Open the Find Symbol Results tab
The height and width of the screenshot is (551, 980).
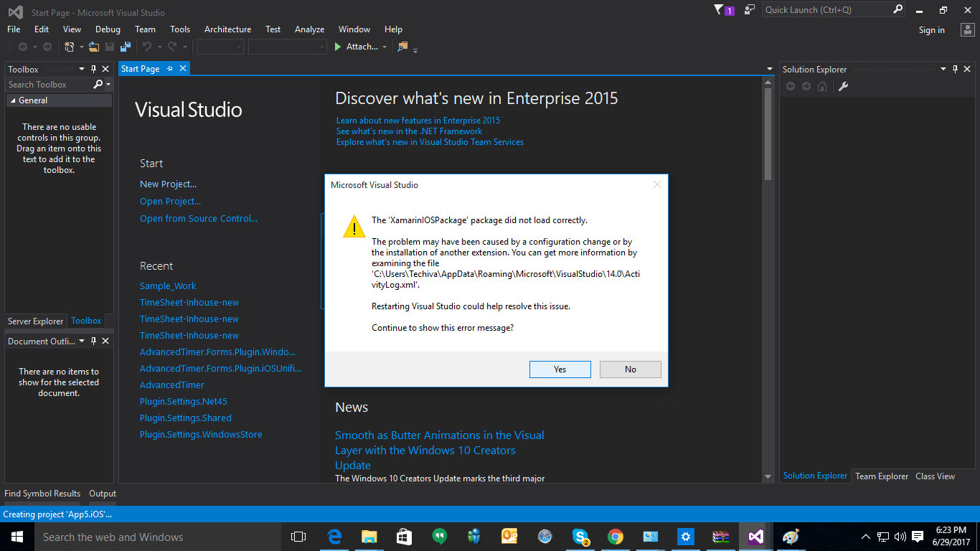point(42,494)
